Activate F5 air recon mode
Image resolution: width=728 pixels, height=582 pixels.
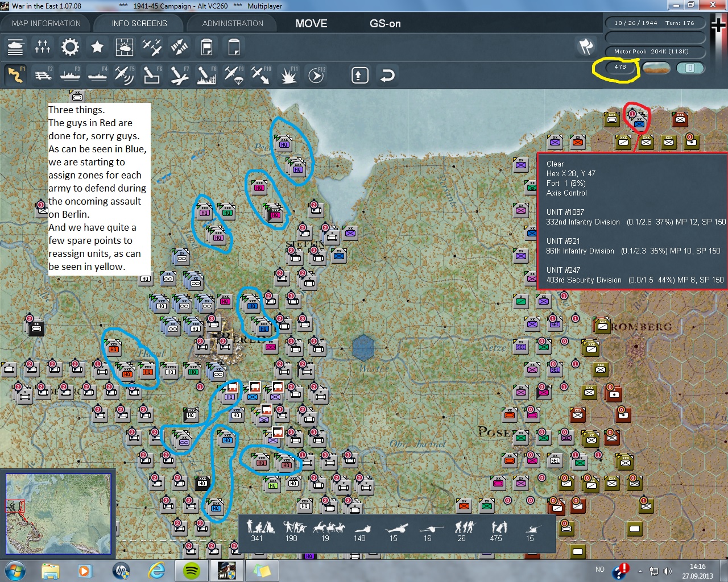[124, 75]
